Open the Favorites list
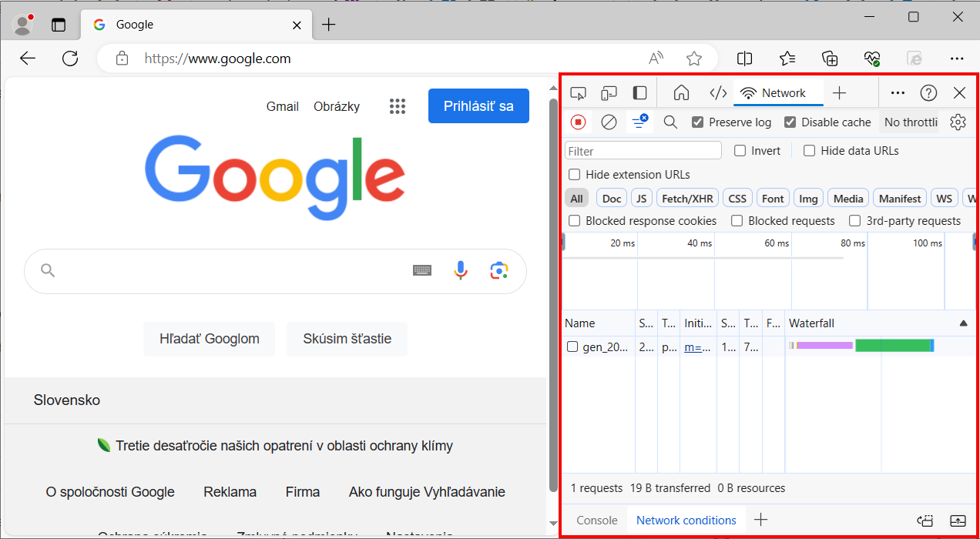The height and width of the screenshot is (539, 980). [787, 59]
